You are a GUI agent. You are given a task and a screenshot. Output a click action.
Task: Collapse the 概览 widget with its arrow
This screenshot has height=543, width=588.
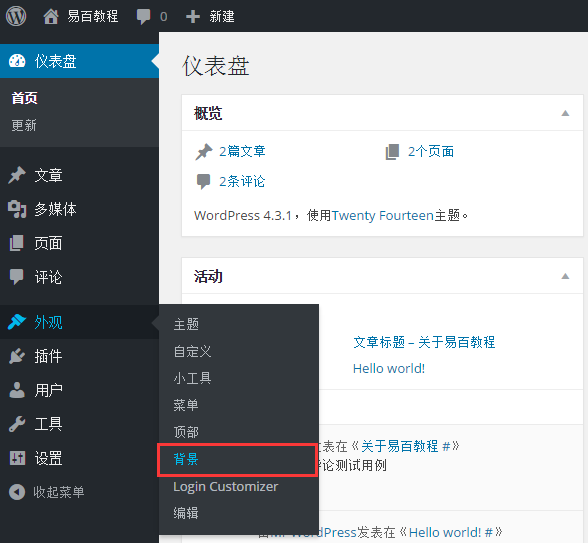tap(565, 113)
